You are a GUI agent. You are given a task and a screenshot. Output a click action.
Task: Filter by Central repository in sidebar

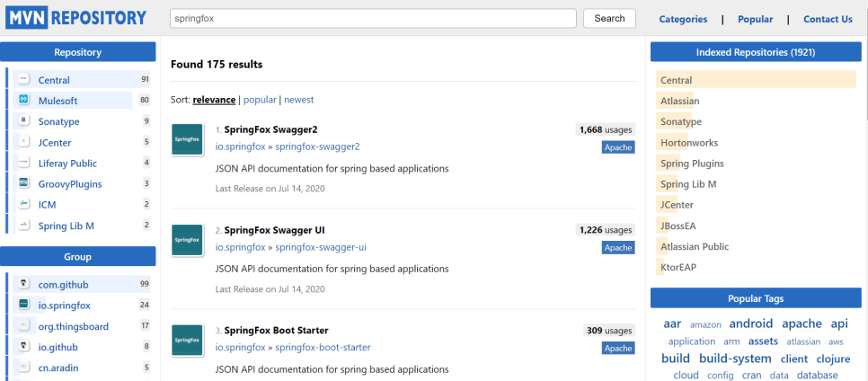click(x=54, y=80)
